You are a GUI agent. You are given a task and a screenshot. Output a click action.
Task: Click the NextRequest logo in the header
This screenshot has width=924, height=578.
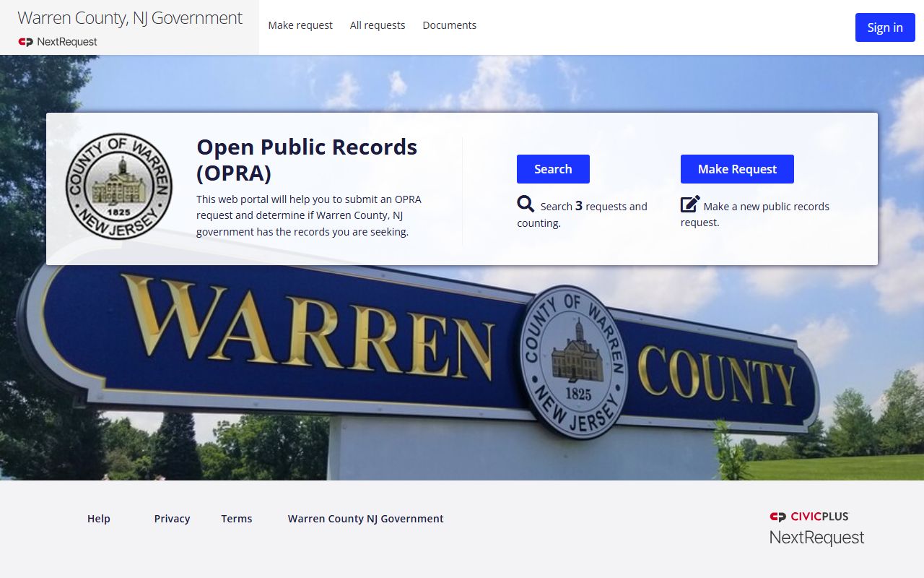point(58,42)
